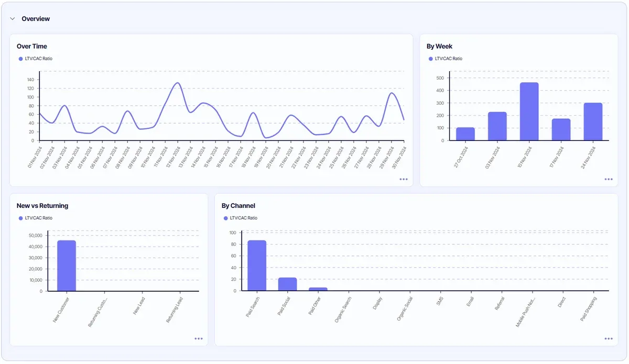This screenshot has height=364, width=629.
Task: Click the Paid Search channel bar
Action: (257, 266)
